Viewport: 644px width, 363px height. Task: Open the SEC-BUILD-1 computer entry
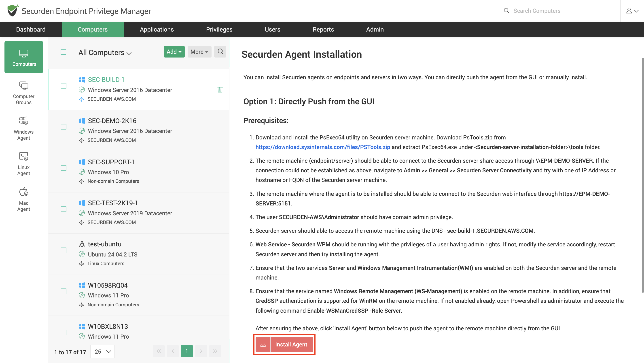coord(139,90)
